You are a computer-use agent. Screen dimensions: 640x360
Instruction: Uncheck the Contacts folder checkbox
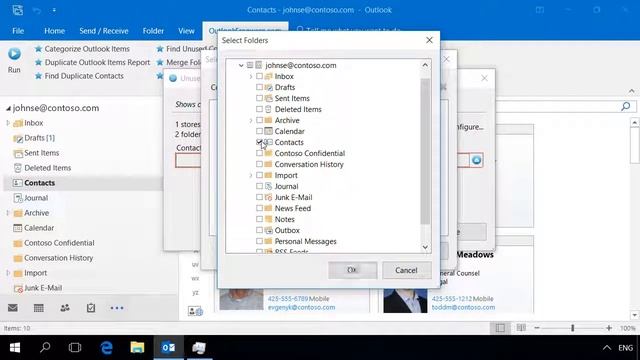pos(259,142)
